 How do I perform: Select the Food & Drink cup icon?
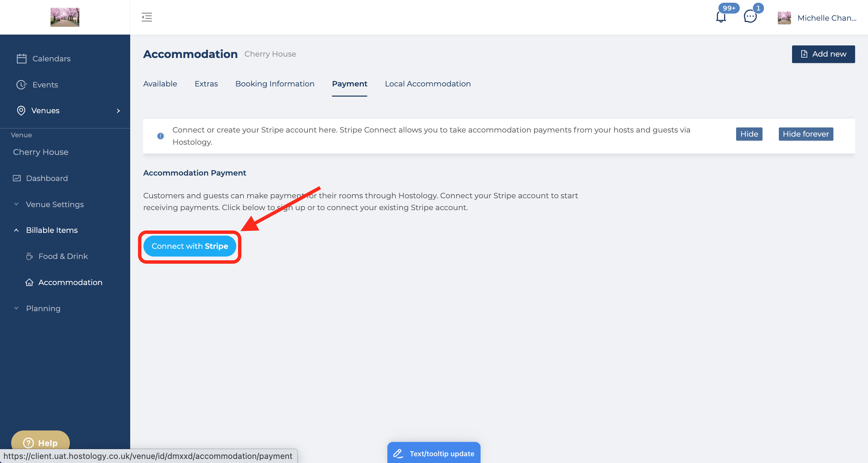[29, 256]
